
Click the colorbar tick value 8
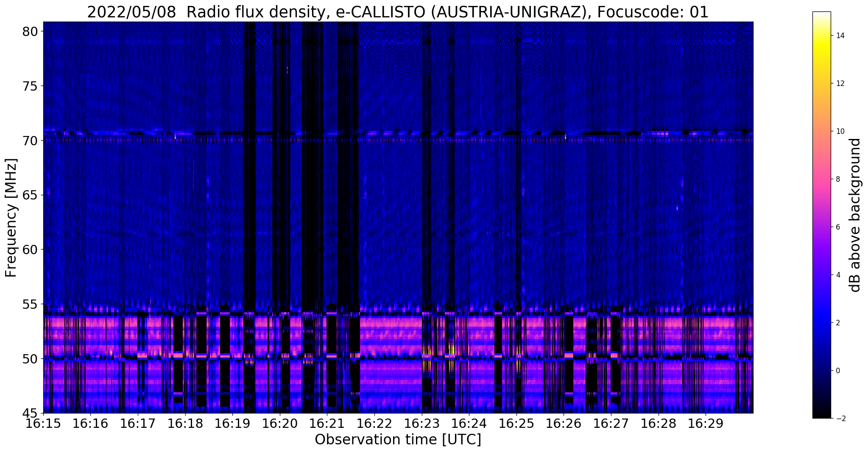837,179
